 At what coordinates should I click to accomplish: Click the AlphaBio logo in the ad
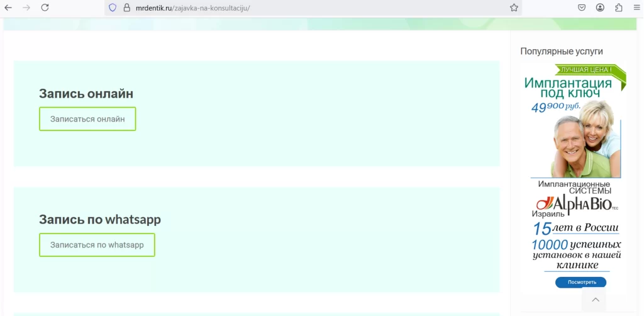[577, 204]
